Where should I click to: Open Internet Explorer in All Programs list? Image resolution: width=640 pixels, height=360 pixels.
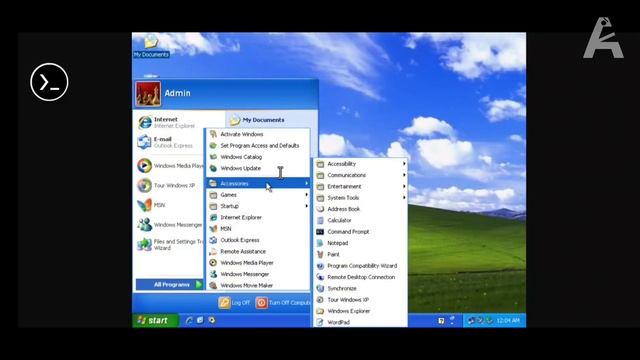258,218
